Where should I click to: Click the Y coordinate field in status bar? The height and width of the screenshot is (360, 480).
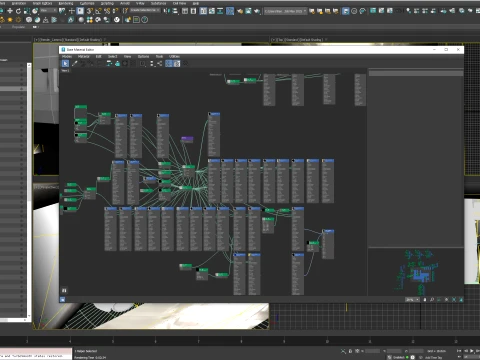[x=394, y=351]
